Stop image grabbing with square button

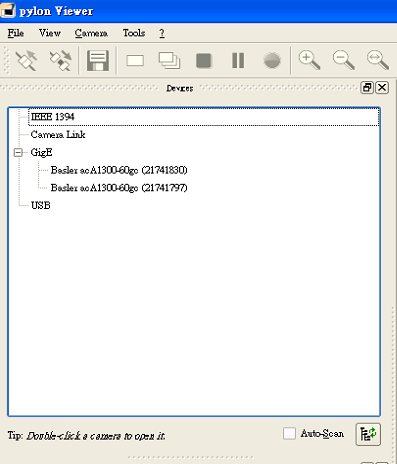coord(204,61)
